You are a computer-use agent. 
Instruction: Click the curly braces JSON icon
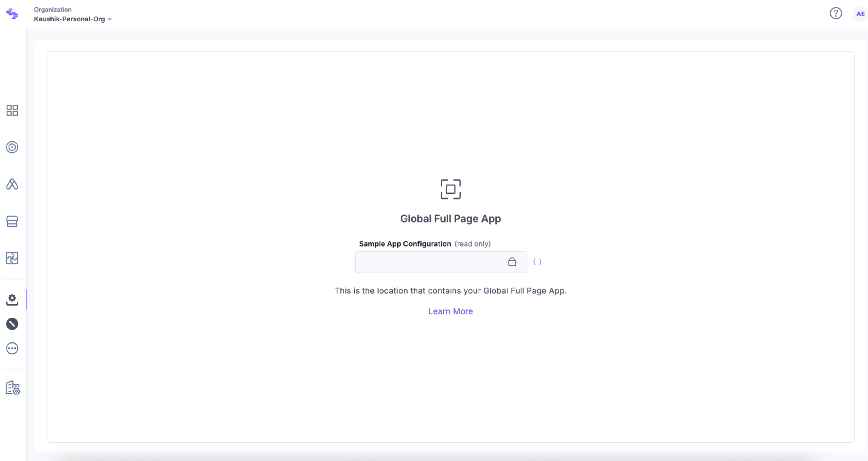tap(537, 262)
